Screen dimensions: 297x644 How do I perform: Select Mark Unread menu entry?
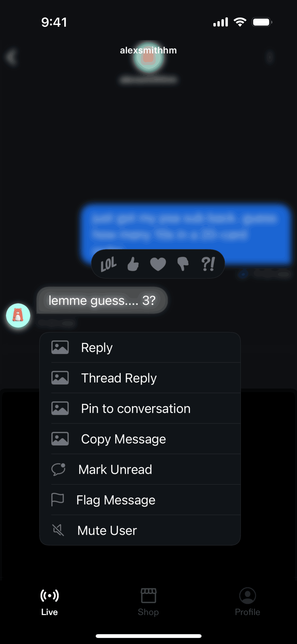coord(140,469)
